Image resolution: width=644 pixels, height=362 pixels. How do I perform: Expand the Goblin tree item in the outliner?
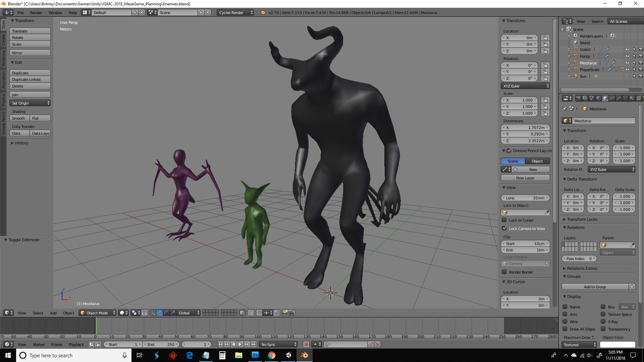(569, 49)
